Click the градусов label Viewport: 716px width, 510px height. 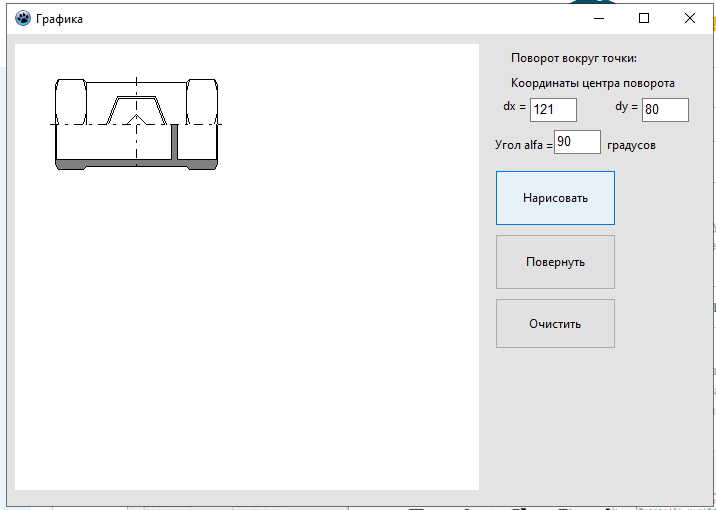point(632,146)
